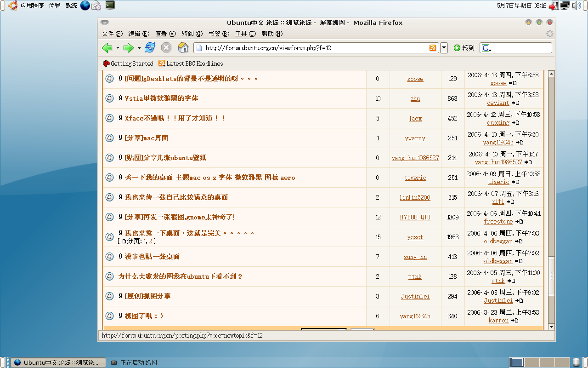Screen dimensions: 588x368
Task: Open author profile goose
Action: tap(415, 79)
